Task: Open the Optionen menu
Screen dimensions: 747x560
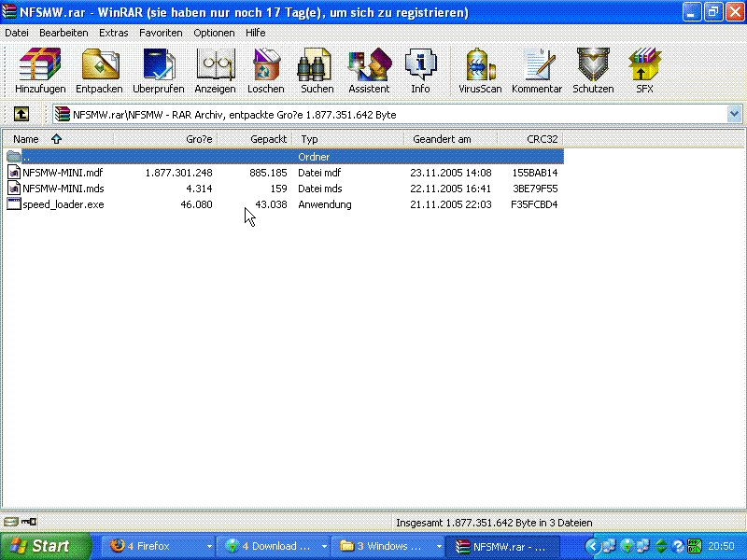Action: (x=214, y=33)
